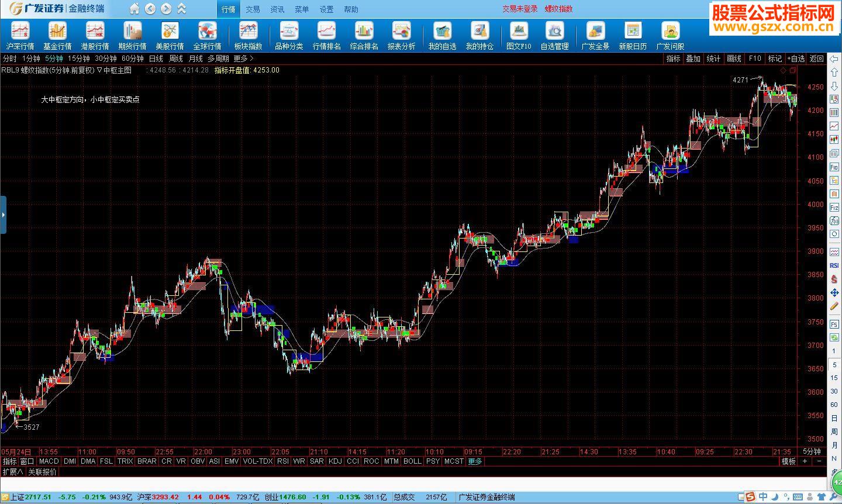Expand 更多 indicators list at bottom

click(475, 461)
